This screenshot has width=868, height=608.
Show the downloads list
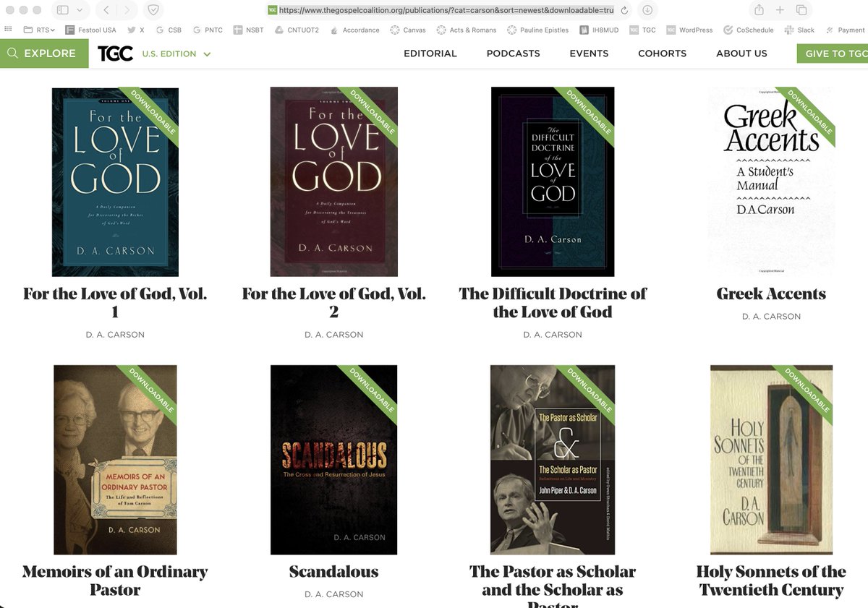(x=647, y=10)
